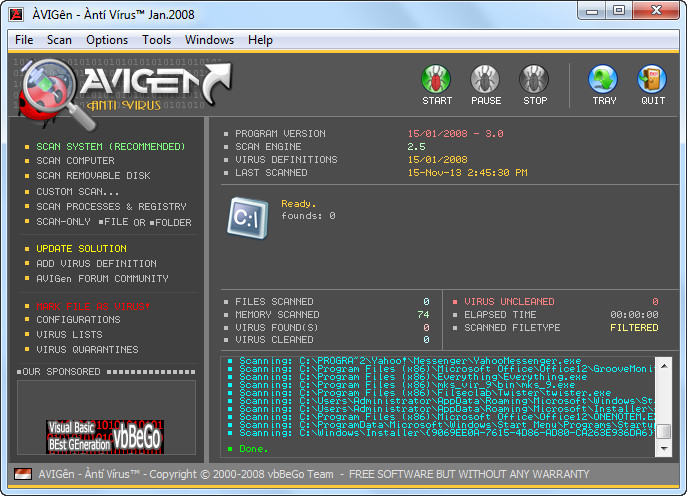Select Scan Processes & Registry
This screenshot has height=496, width=687.
tap(111, 206)
